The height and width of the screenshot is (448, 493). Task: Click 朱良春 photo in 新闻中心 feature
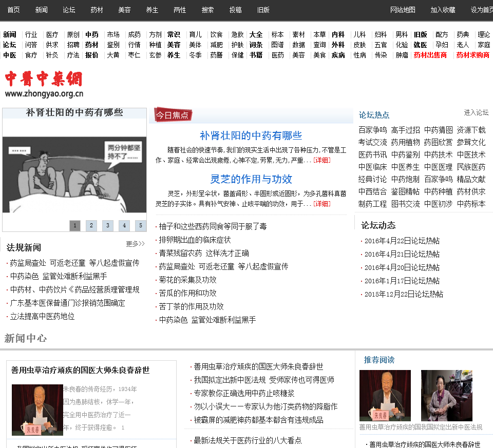37,410
